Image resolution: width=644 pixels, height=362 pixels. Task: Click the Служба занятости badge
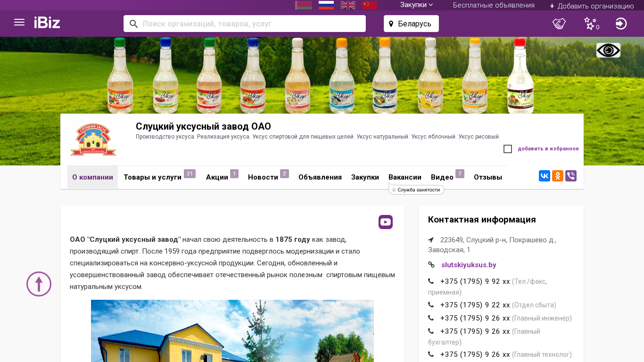[416, 189]
